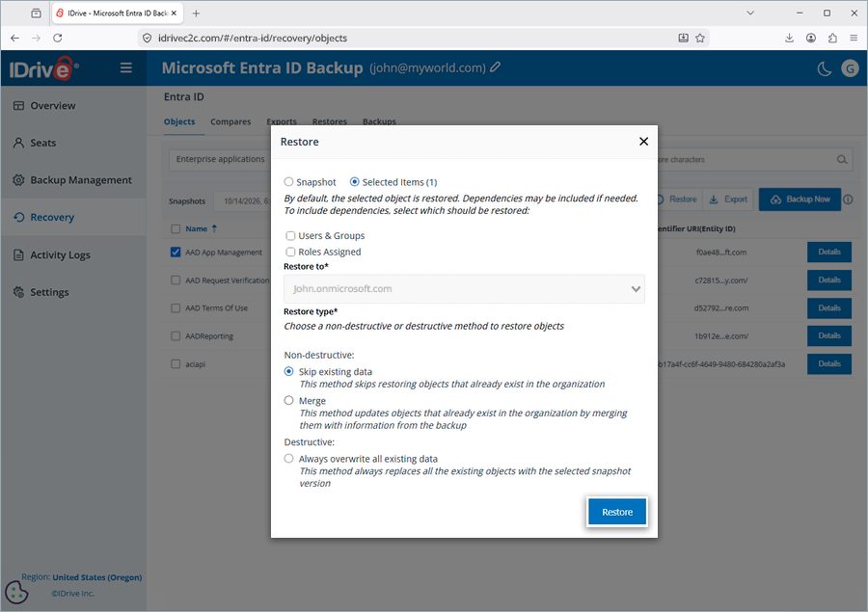Switch to dark mode moon icon
This screenshot has width=868, height=612.
tap(825, 68)
